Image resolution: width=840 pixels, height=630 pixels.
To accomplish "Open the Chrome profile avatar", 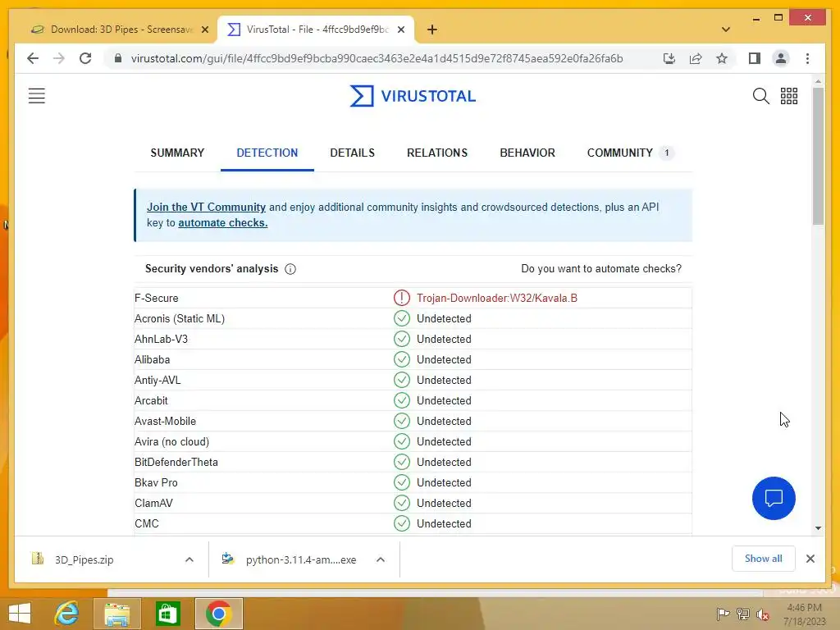I will point(781,58).
